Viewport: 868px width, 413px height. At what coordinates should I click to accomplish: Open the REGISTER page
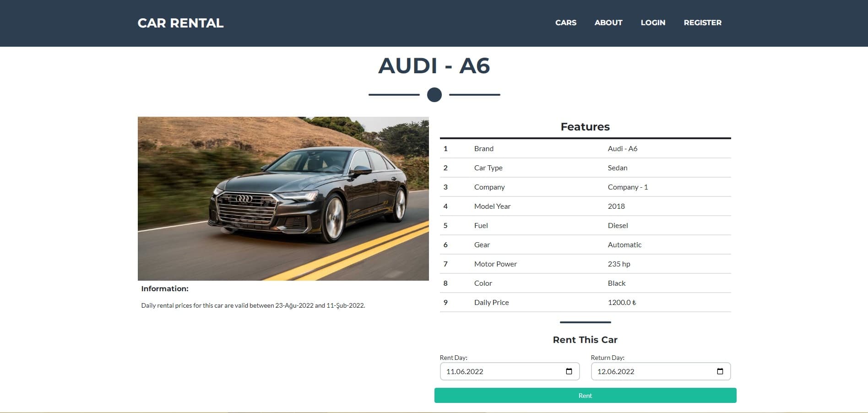pos(703,22)
